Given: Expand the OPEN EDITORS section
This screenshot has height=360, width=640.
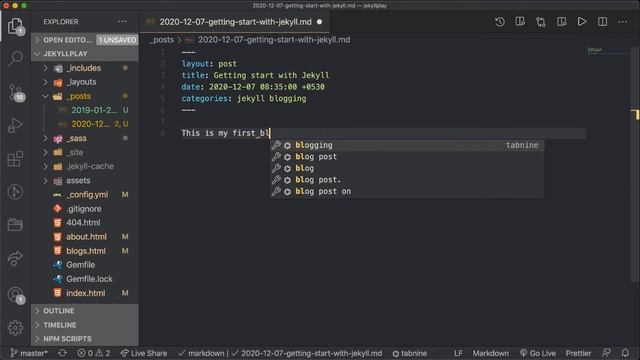Looking at the screenshot, I should [85, 40].
